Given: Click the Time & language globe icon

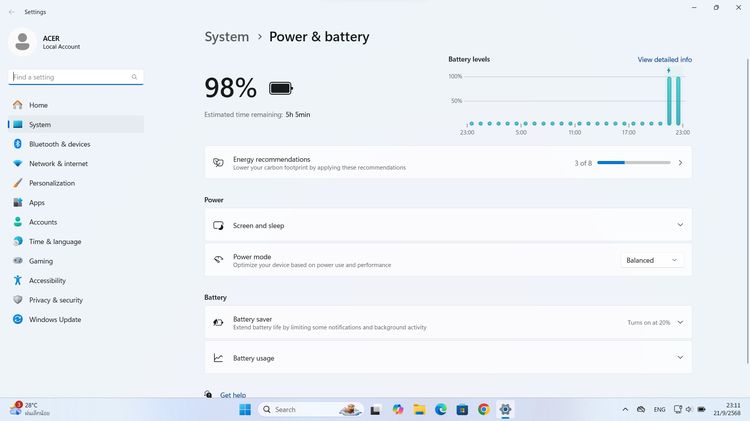Looking at the screenshot, I should 18,242.
